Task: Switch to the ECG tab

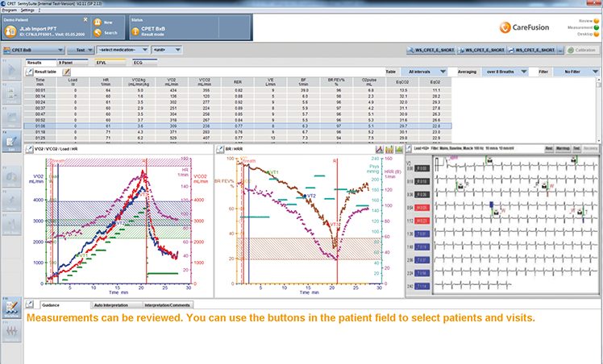Action: [x=144, y=63]
